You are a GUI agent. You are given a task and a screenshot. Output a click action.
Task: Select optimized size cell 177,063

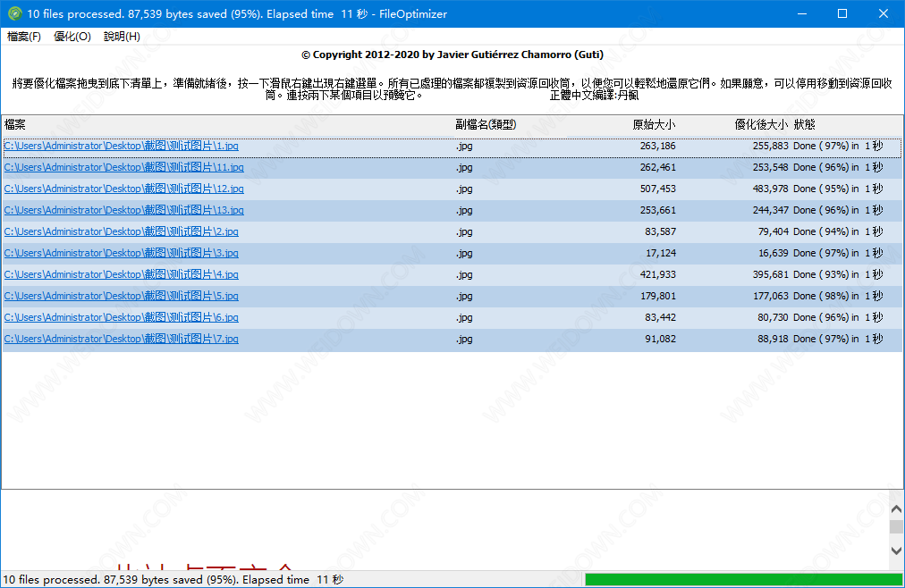[x=770, y=296]
